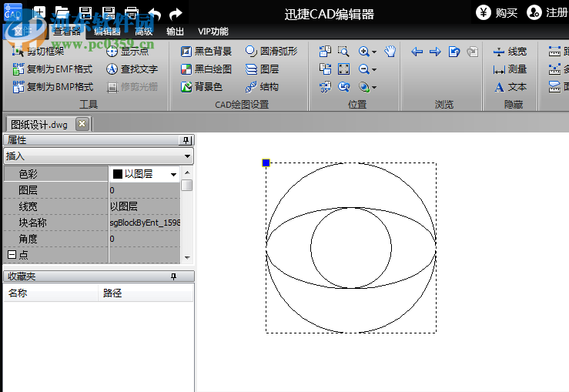This screenshot has width=569, height=392.
Task: Click the hand pan tool icon
Action: point(390,52)
